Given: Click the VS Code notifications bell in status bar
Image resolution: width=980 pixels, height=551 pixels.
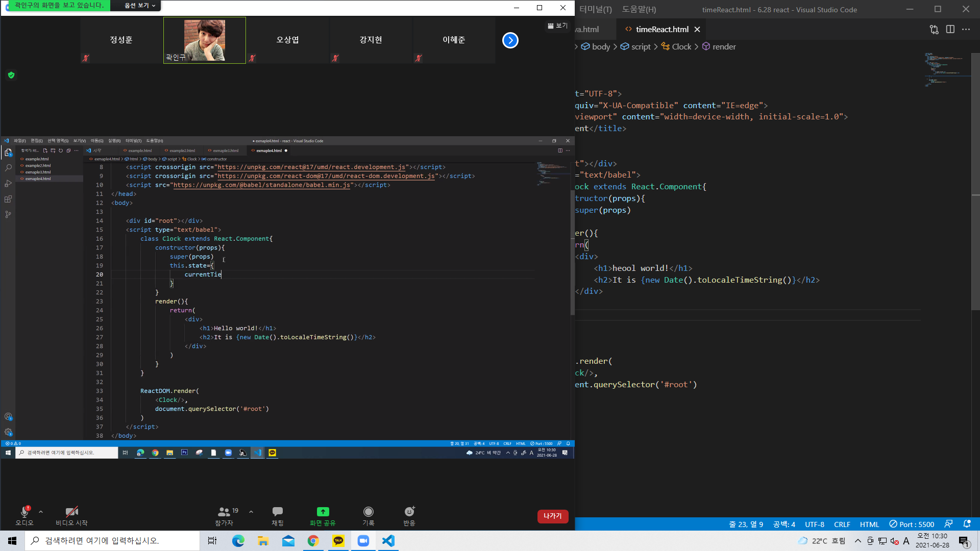Looking at the screenshot, I should coord(967,524).
